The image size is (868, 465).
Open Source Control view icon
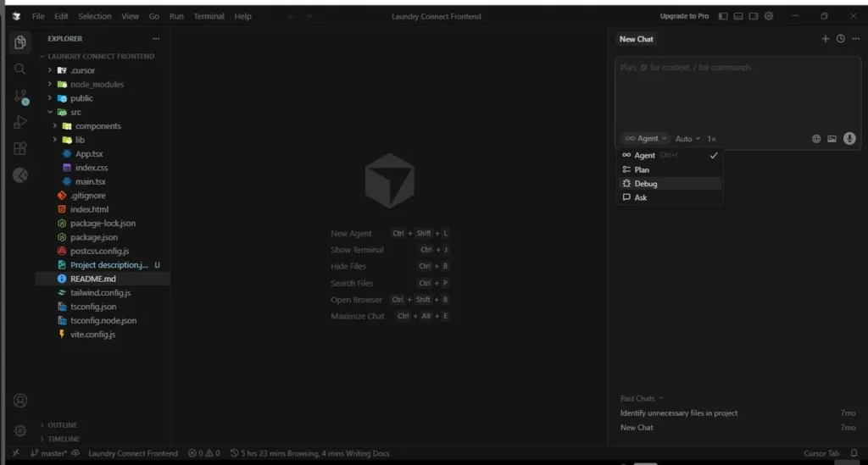[20, 97]
